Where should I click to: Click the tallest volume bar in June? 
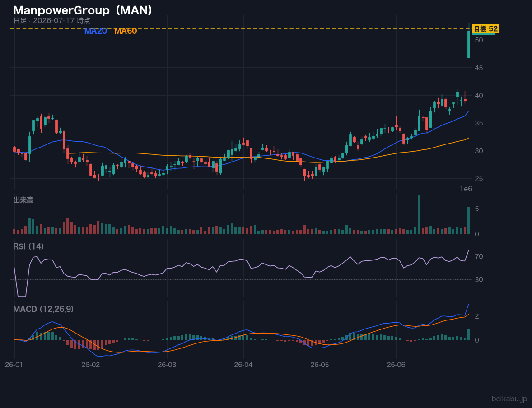click(x=419, y=214)
